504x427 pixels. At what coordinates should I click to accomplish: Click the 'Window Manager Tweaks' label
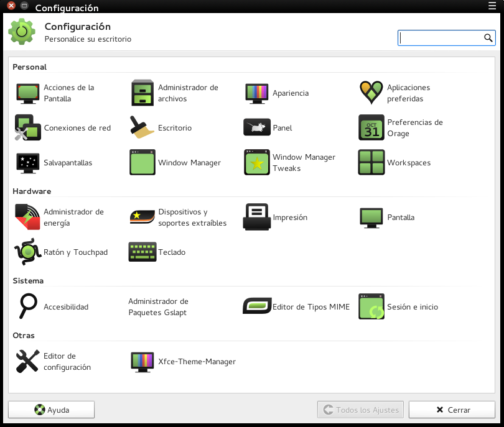point(304,162)
